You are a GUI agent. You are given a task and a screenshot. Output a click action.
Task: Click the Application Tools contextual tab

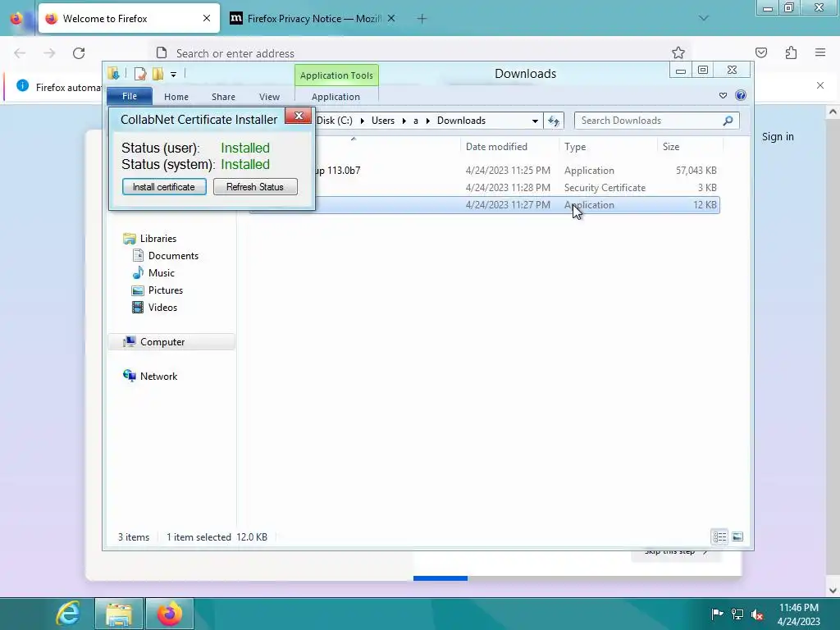(x=336, y=75)
